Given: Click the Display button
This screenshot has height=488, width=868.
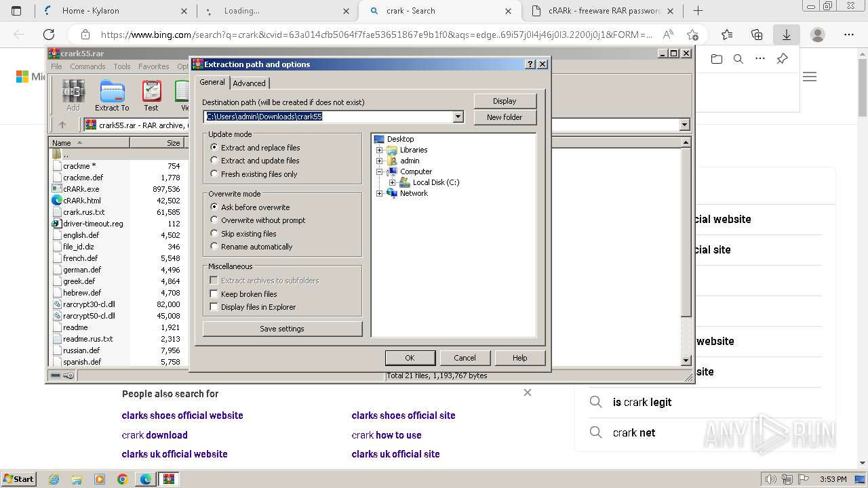Looking at the screenshot, I should (x=505, y=101).
